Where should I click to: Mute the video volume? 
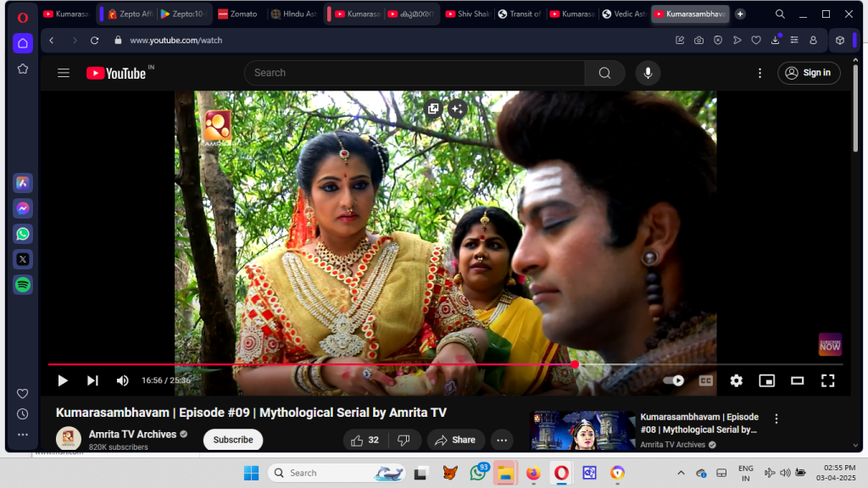[x=122, y=380]
